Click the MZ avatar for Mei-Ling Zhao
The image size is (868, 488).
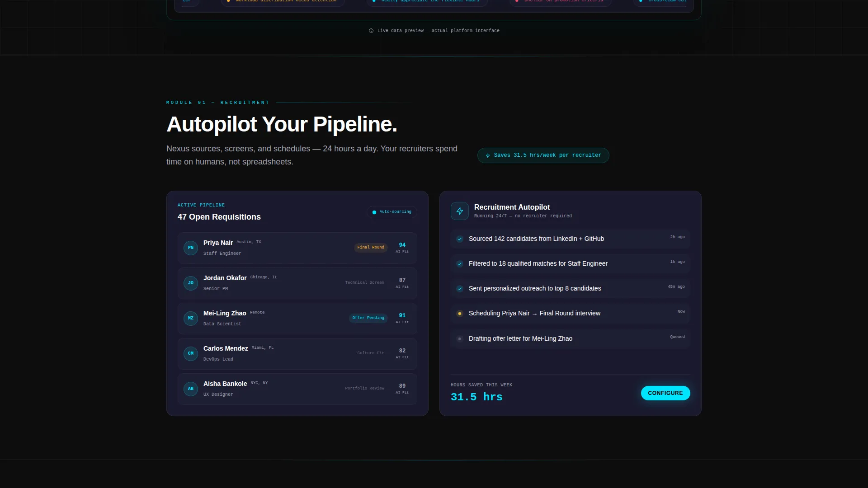[x=191, y=318]
